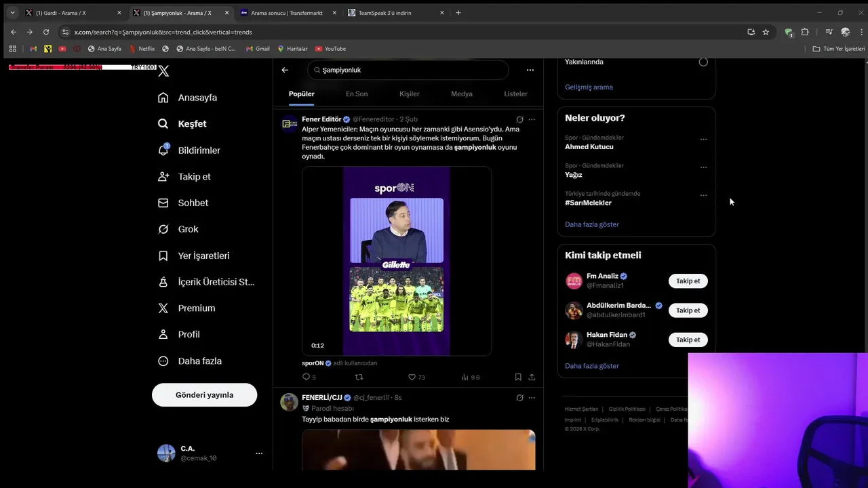The width and height of the screenshot is (868, 488).
Task: Open Keşfet search page
Action: [182, 124]
